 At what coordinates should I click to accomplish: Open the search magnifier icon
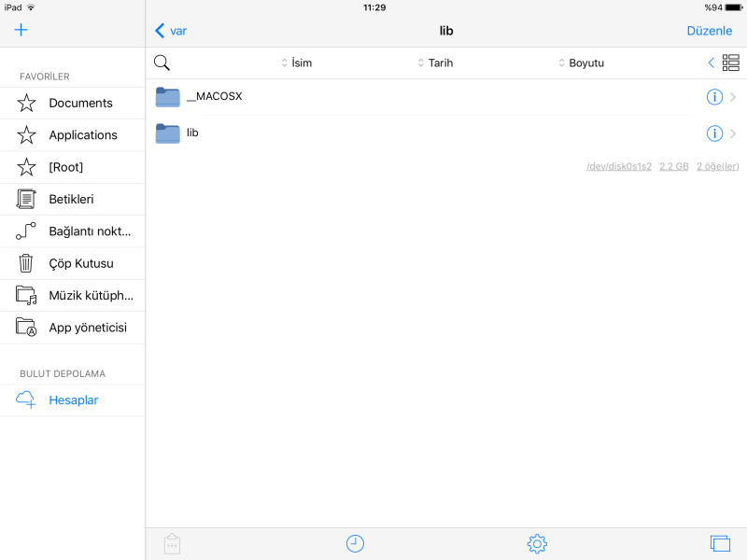pos(162,63)
